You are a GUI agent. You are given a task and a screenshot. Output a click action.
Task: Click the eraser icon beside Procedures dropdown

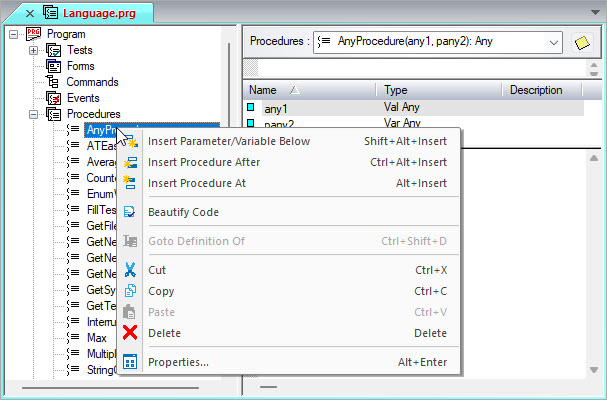(x=581, y=42)
